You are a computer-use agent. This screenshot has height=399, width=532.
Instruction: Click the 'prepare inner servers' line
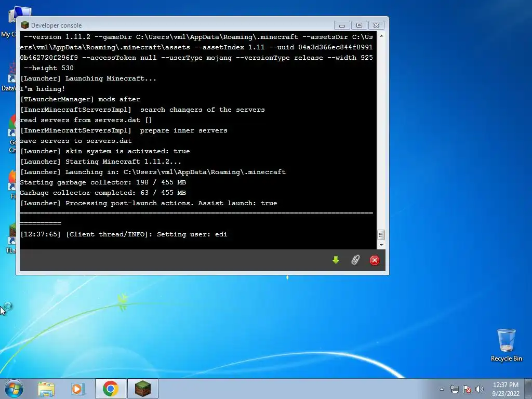(x=124, y=130)
